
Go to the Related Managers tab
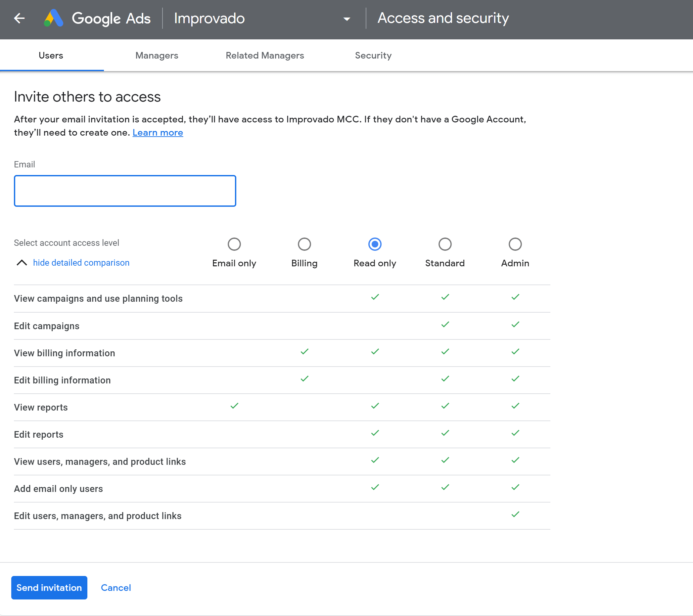(264, 55)
